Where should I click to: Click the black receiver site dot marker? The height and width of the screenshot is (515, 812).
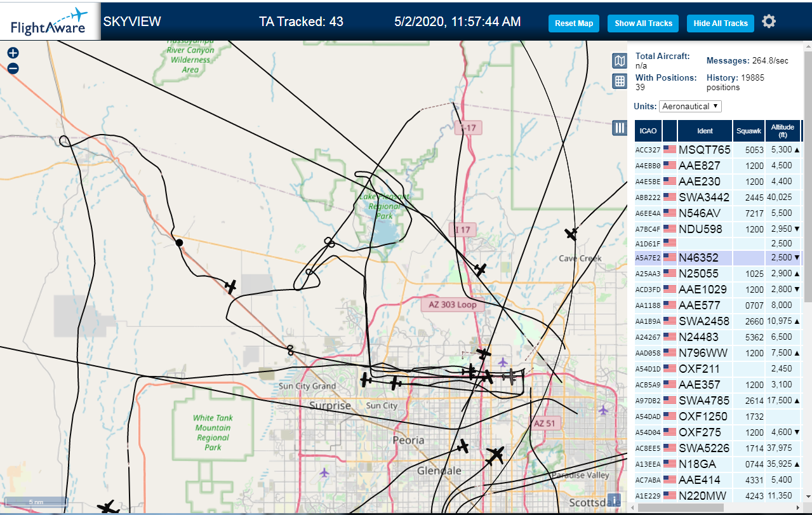pos(179,243)
